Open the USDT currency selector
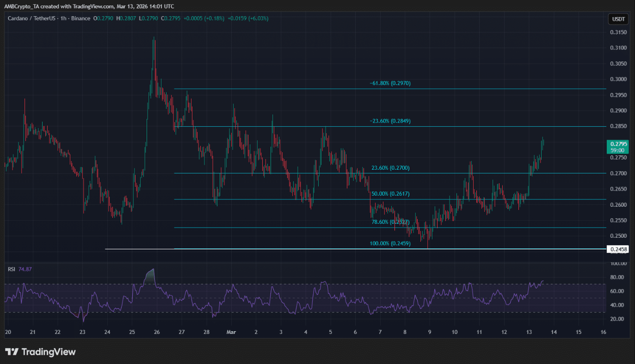Screen dimensions: 635x364 pos(618,19)
